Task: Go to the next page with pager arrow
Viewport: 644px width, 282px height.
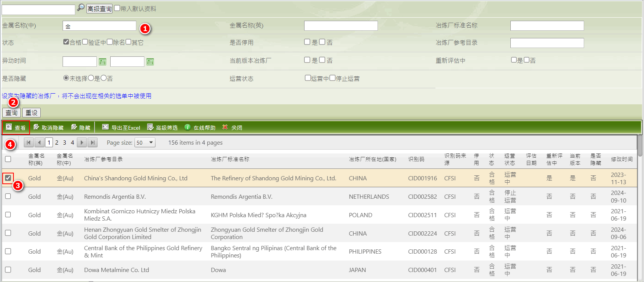Action: tap(82, 143)
